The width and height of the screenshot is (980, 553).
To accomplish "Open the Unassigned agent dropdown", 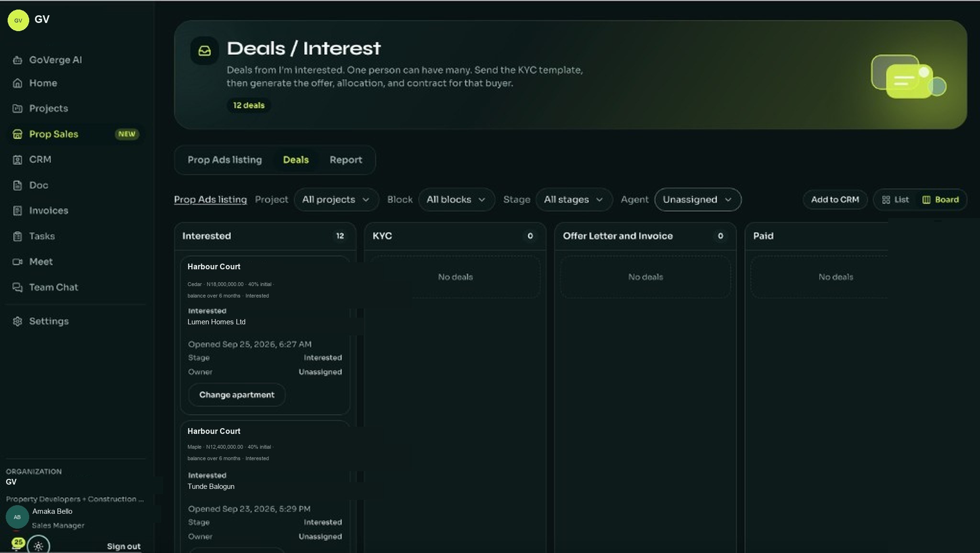I will [x=698, y=200].
